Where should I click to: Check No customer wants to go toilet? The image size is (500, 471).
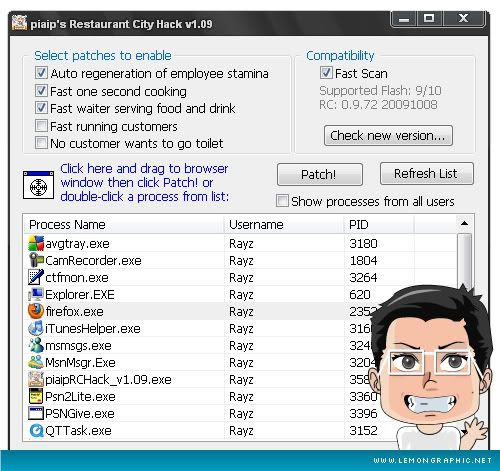[41, 143]
